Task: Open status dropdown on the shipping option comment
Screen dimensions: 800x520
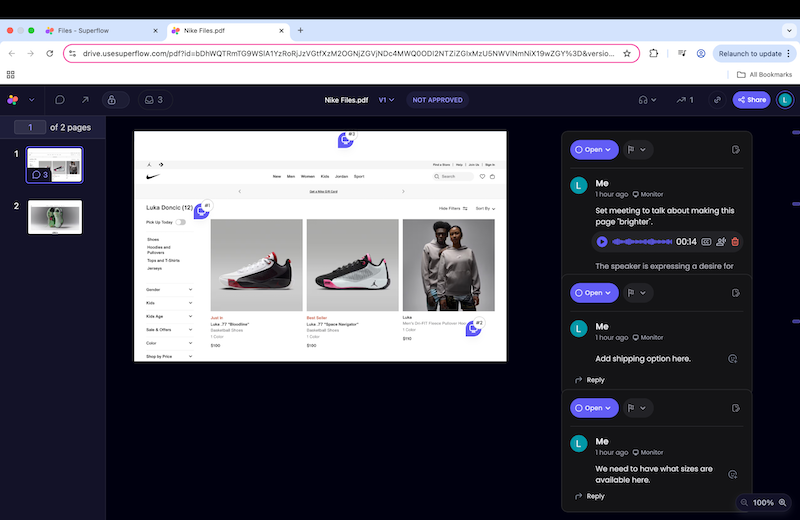Action: point(594,293)
